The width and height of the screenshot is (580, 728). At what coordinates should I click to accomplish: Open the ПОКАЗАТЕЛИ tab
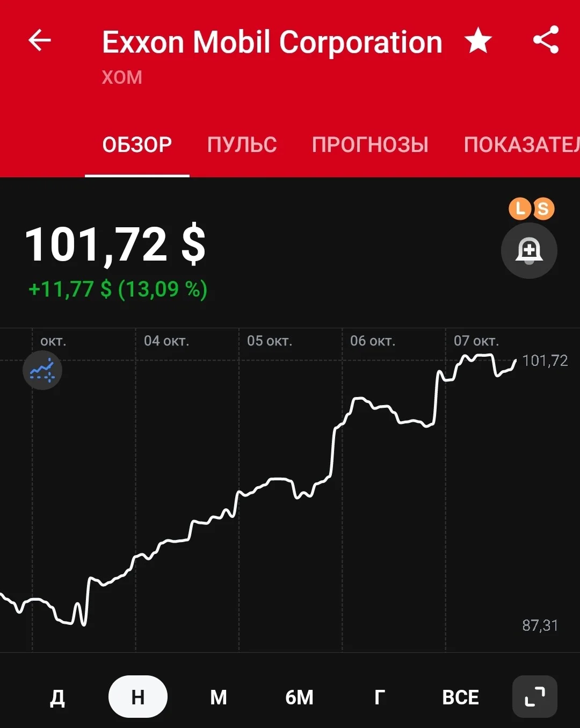click(x=521, y=145)
